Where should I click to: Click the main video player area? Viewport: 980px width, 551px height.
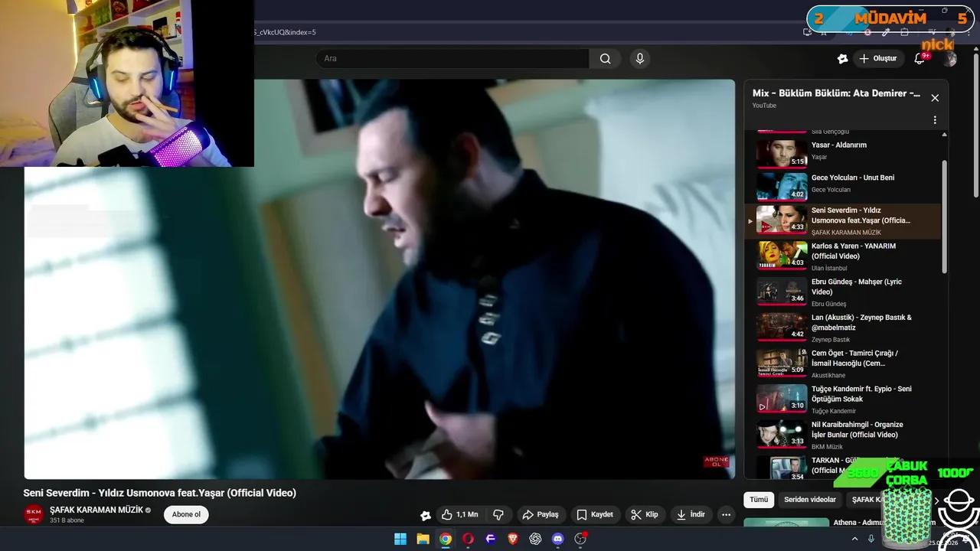click(380, 279)
